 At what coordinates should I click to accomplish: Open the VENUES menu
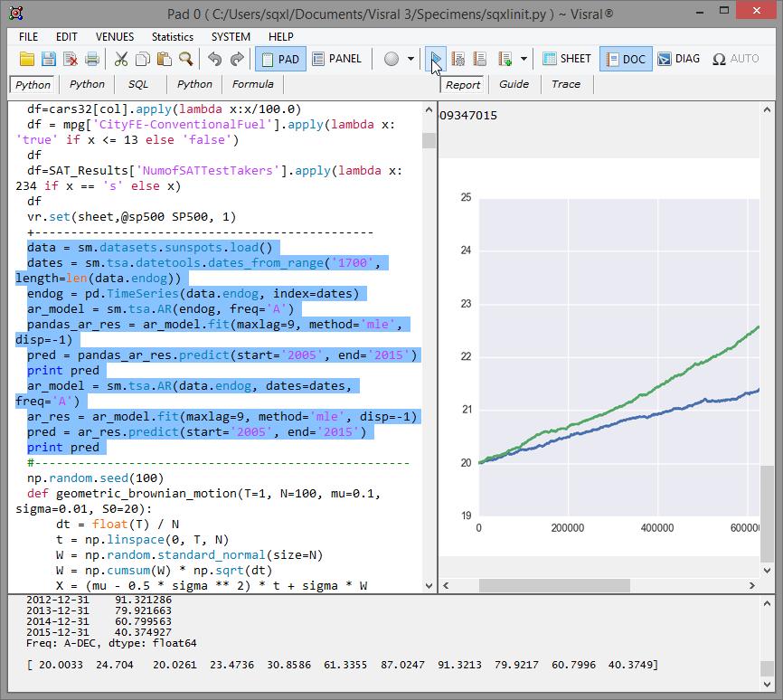coord(115,37)
